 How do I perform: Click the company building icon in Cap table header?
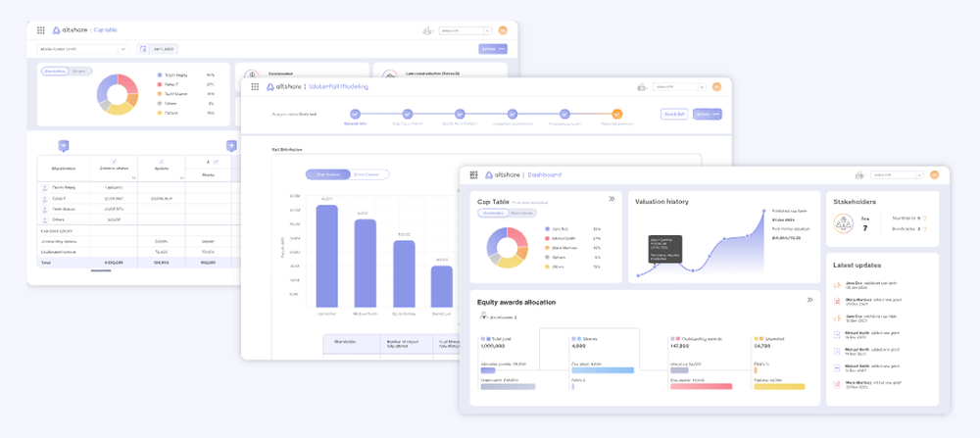click(x=428, y=30)
